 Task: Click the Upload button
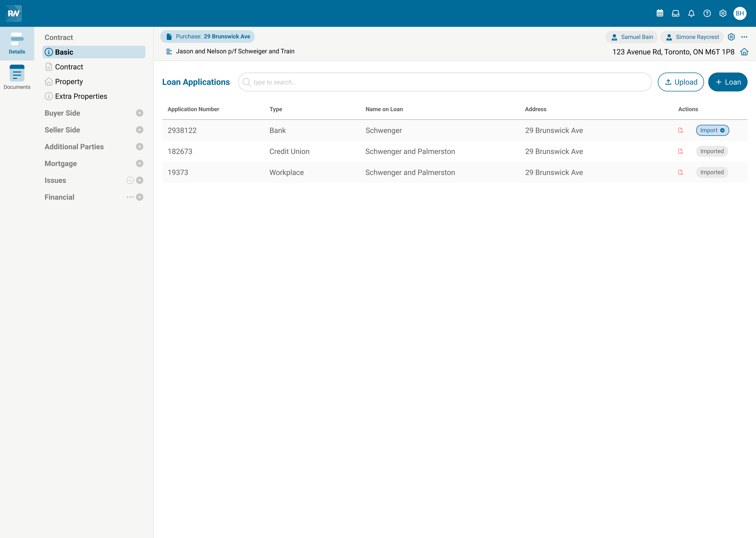[680, 82]
